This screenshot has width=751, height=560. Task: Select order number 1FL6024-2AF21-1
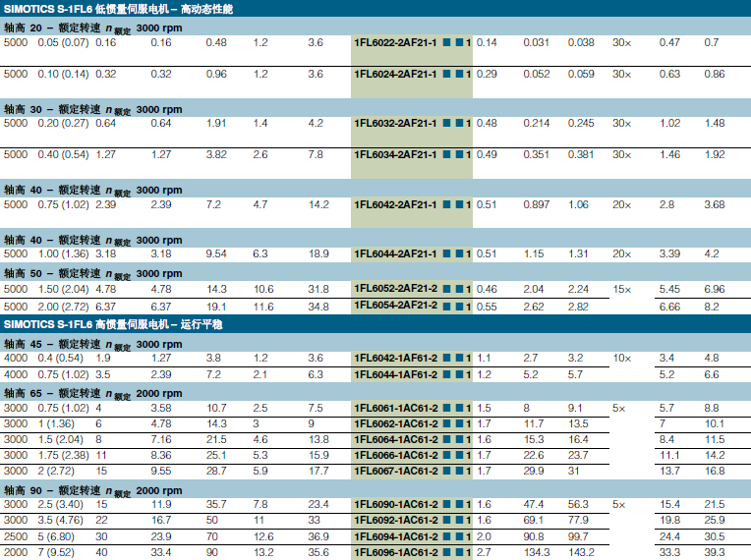coord(395,75)
